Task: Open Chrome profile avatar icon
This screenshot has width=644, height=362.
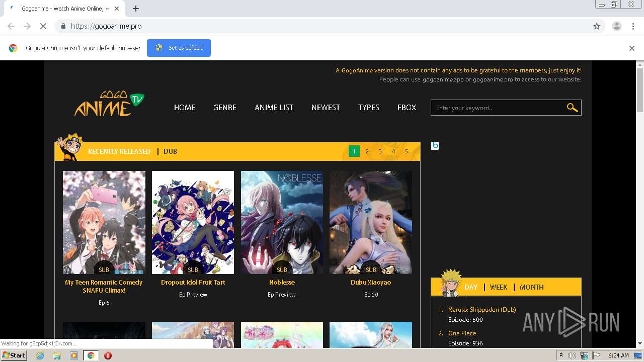Action: click(616, 26)
